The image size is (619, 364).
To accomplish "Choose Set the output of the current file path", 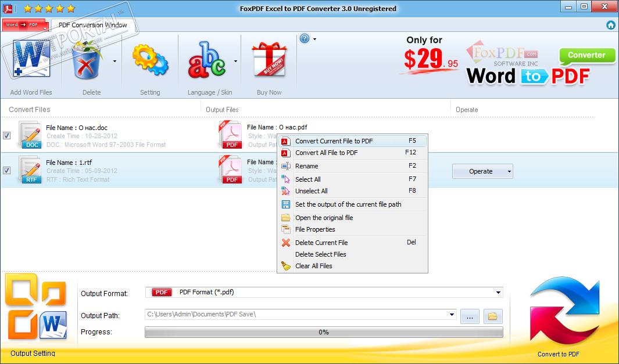I will coord(352,204).
